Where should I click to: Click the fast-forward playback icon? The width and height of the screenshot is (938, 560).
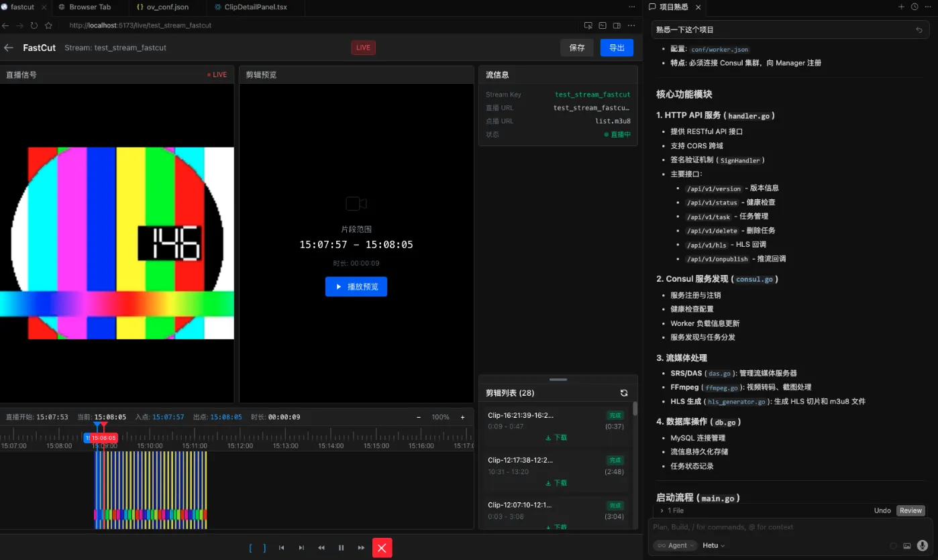361,548
